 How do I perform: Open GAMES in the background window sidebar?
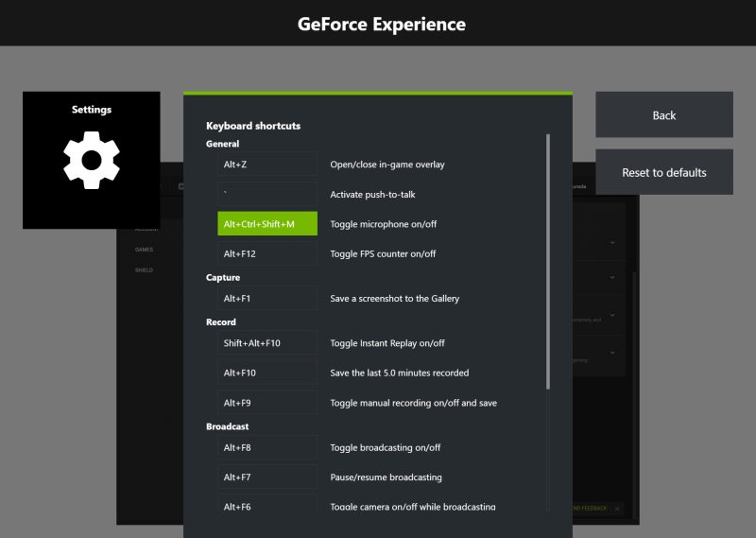pyautogui.click(x=144, y=250)
